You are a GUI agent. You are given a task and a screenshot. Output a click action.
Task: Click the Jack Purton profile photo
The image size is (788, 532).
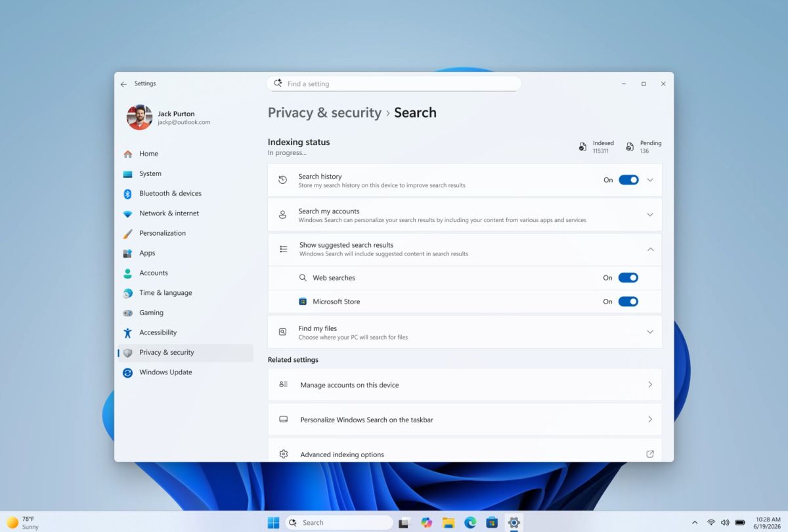tap(139, 118)
